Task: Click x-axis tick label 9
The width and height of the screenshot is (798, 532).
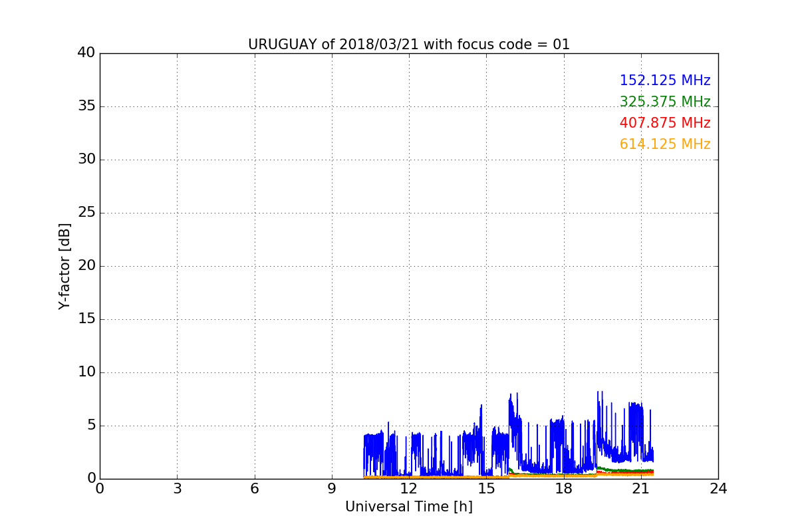Action: click(x=332, y=489)
